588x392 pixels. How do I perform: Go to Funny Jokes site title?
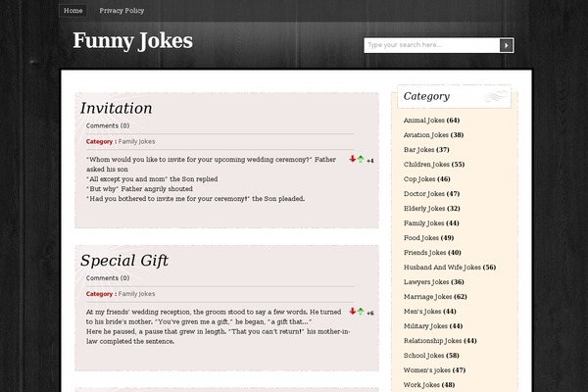click(132, 41)
